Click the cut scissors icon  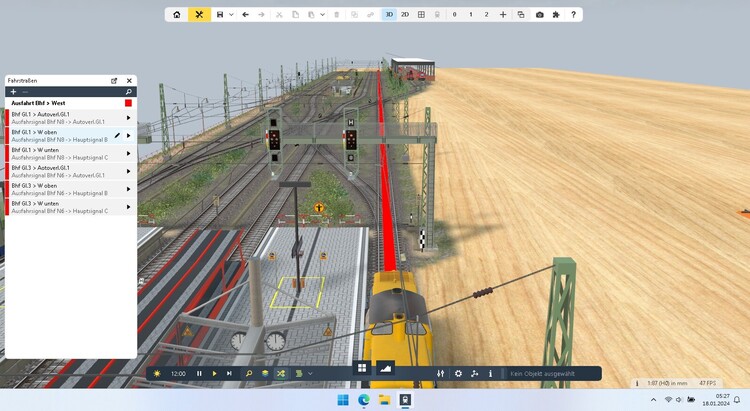(x=279, y=15)
